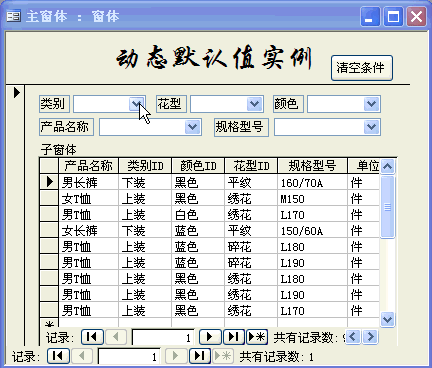This screenshot has height=368, width=432.
Task: Click row selector of 女长裤 row
Action: tap(49, 230)
